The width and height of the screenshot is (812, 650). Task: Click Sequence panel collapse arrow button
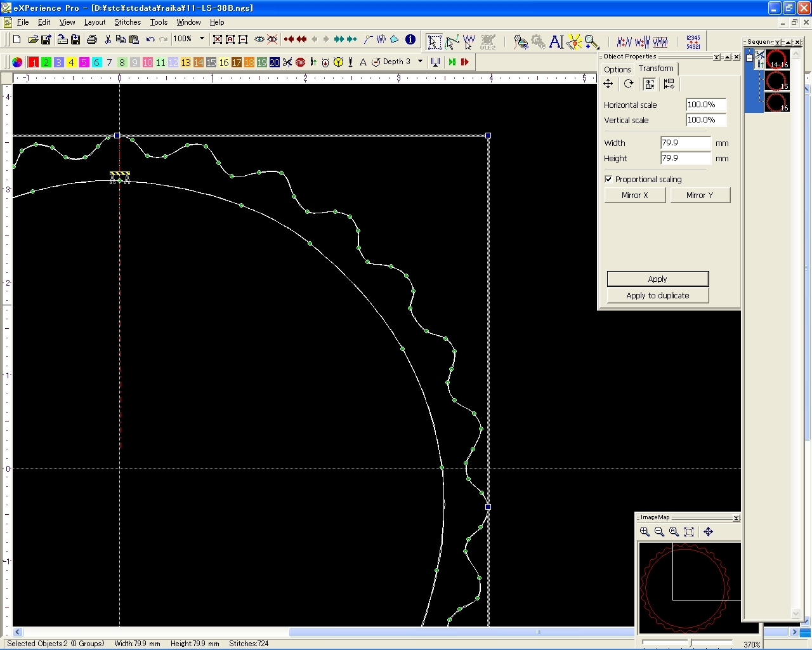[788, 43]
